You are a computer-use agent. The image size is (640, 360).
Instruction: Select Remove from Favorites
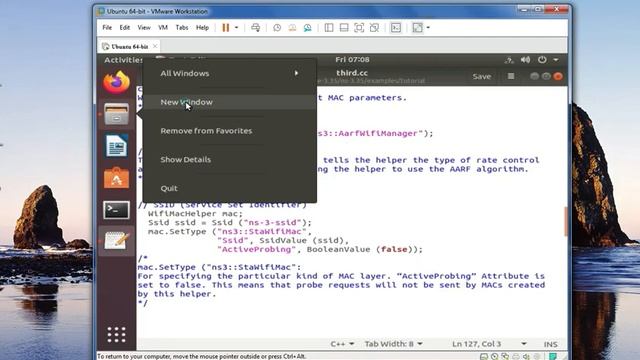pyautogui.click(x=230, y=131)
